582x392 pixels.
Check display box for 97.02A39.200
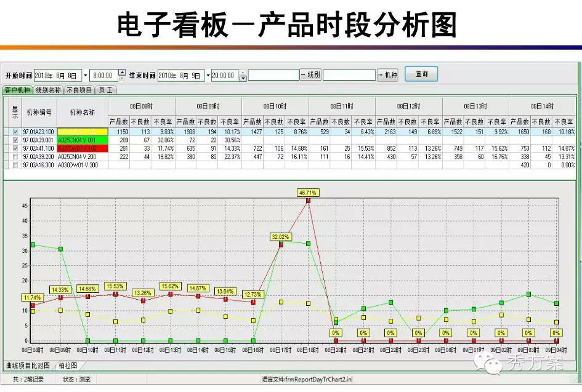tap(15, 156)
